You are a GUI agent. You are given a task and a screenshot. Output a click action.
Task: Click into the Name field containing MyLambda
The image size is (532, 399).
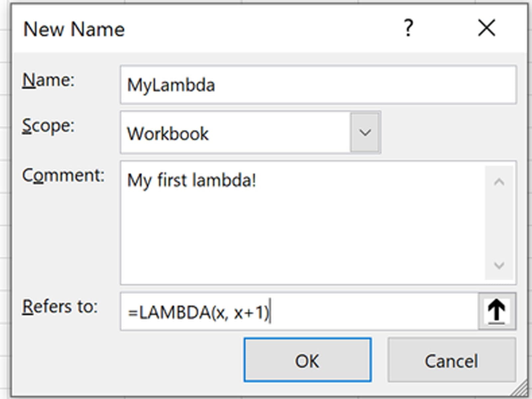click(318, 85)
